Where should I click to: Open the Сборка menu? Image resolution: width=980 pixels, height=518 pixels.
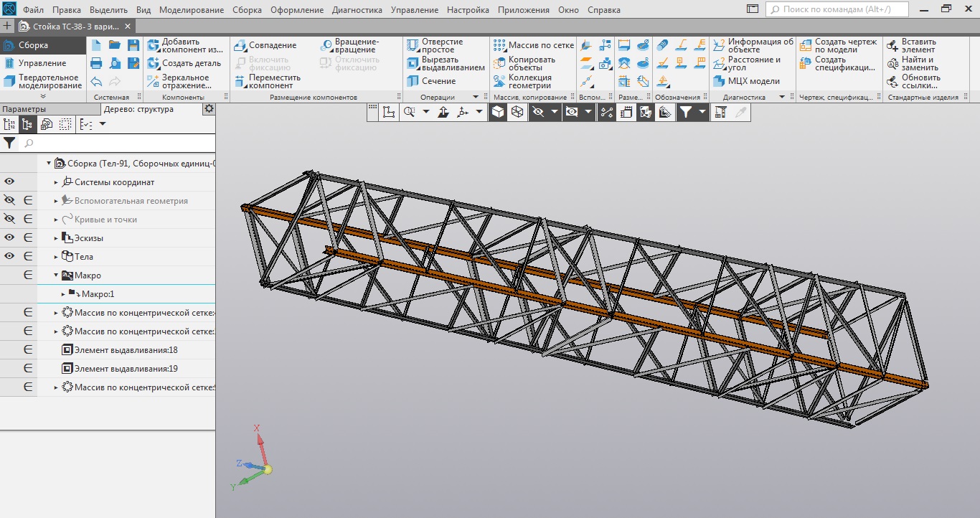(247, 10)
